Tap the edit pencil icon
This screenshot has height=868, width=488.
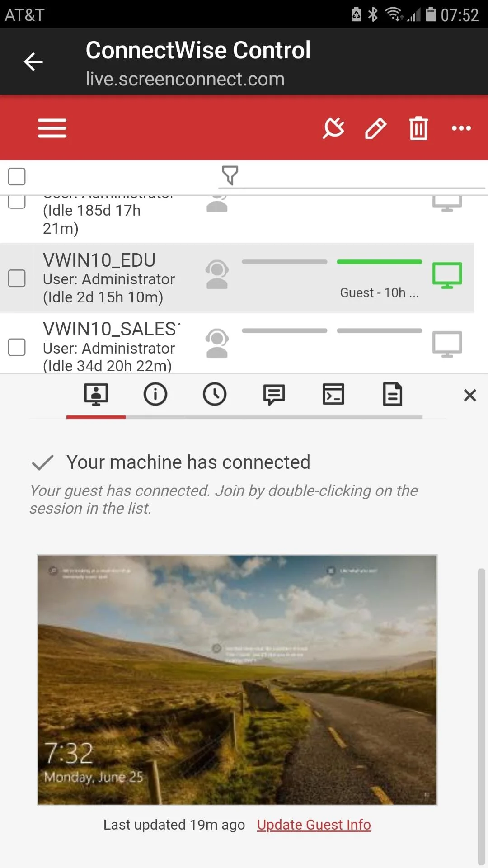[375, 128]
